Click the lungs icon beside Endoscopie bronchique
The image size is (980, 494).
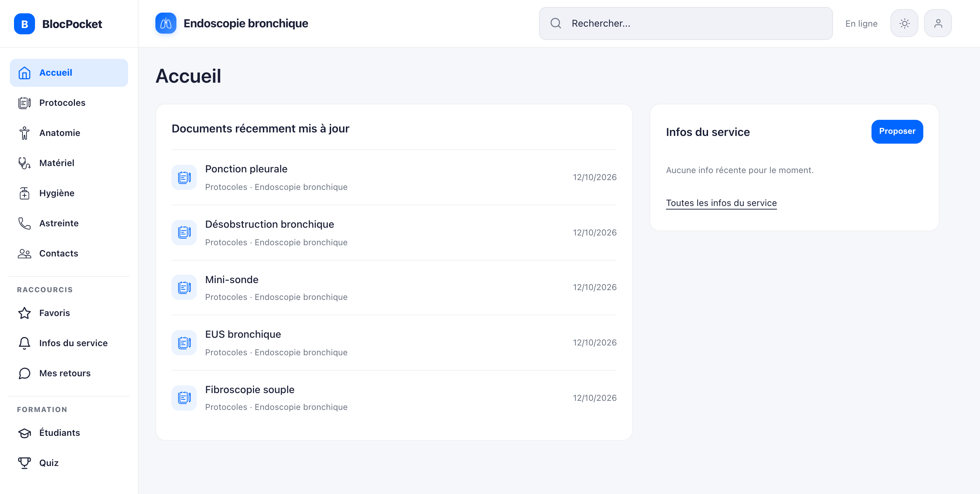(166, 23)
